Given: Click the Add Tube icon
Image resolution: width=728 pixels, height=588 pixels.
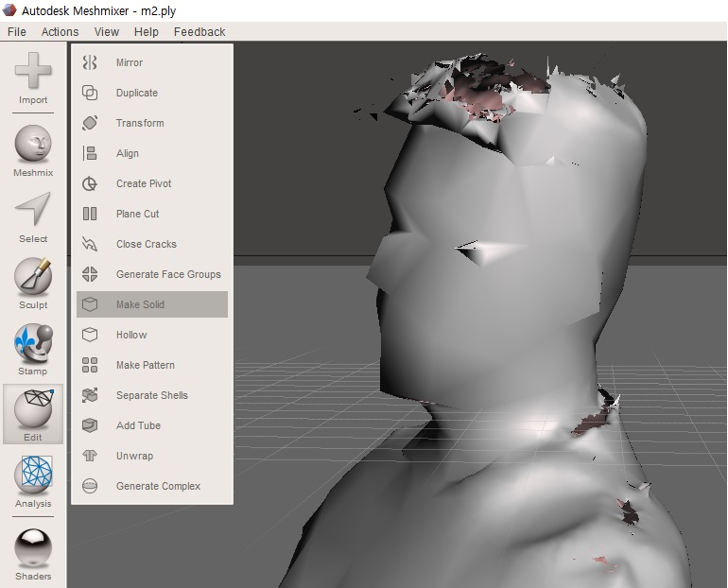Looking at the screenshot, I should 90,425.
